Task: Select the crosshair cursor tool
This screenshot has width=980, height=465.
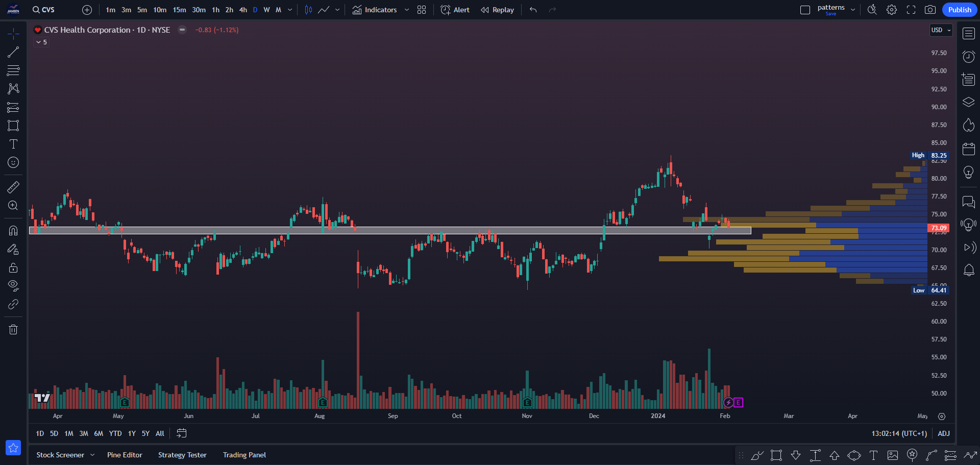Action: click(x=13, y=34)
